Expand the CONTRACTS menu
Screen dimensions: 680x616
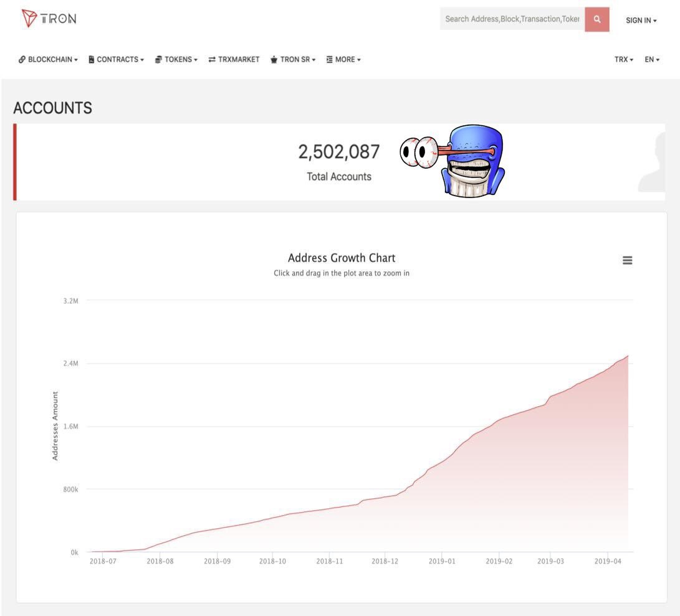(116, 59)
